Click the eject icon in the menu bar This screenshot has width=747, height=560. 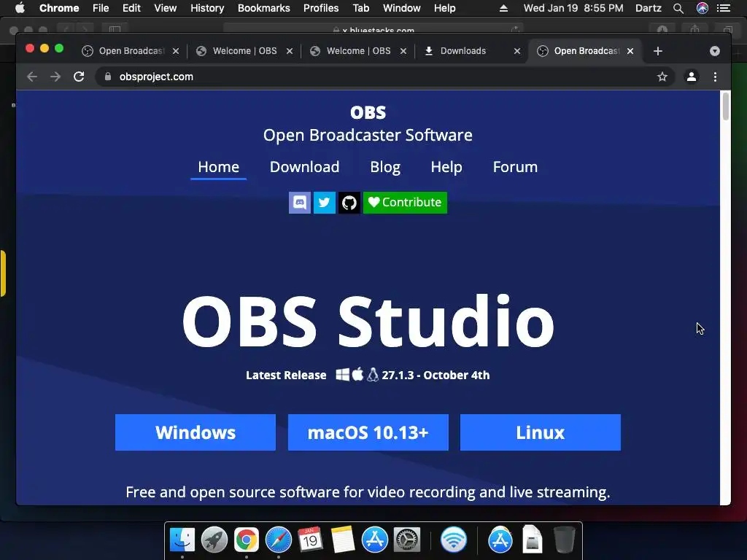click(x=503, y=8)
